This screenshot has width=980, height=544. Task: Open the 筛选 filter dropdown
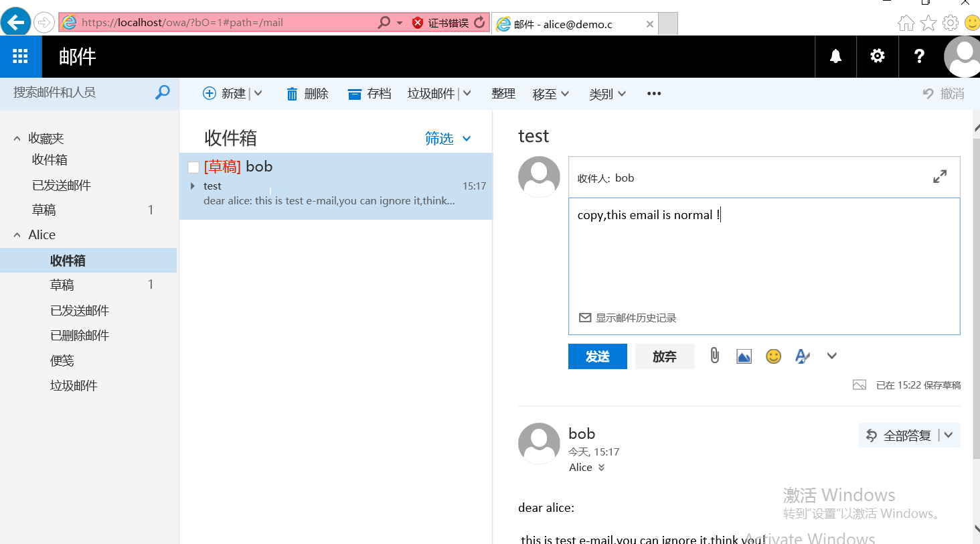click(448, 139)
